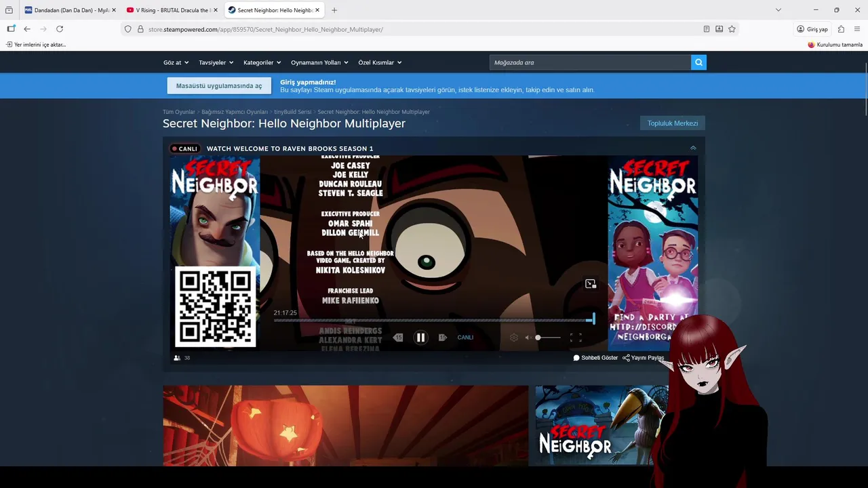Viewport: 868px width, 488px height.
Task: Go to Tüm Oyunlar breadcrumb
Action: point(179,112)
